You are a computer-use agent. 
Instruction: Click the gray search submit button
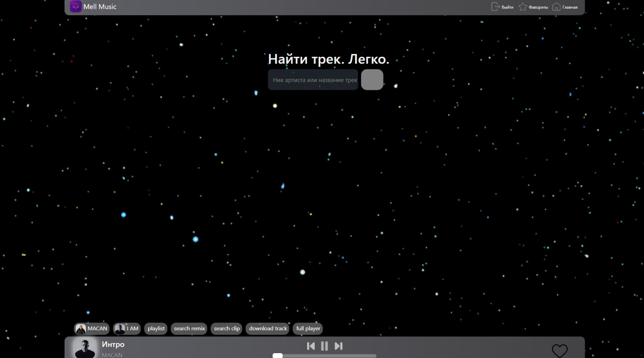pyautogui.click(x=372, y=80)
